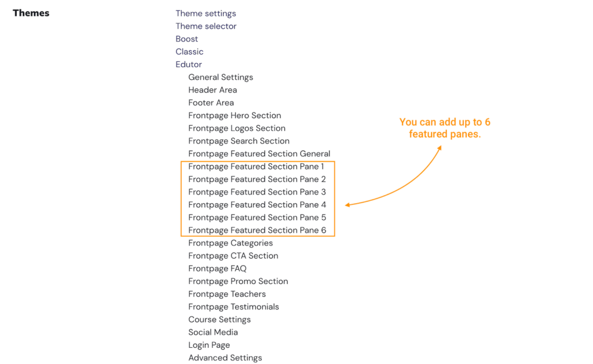Image resolution: width=593 pixels, height=364 pixels.
Task: Select Frontpage Featured Section Pane 6
Action: click(257, 230)
